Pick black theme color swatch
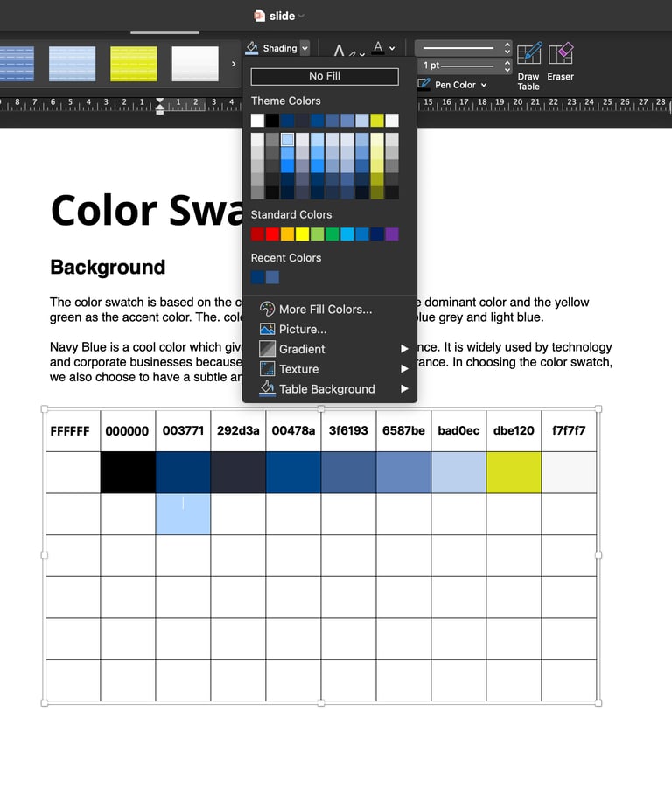Screen dimensions: 672x788 point(272,120)
